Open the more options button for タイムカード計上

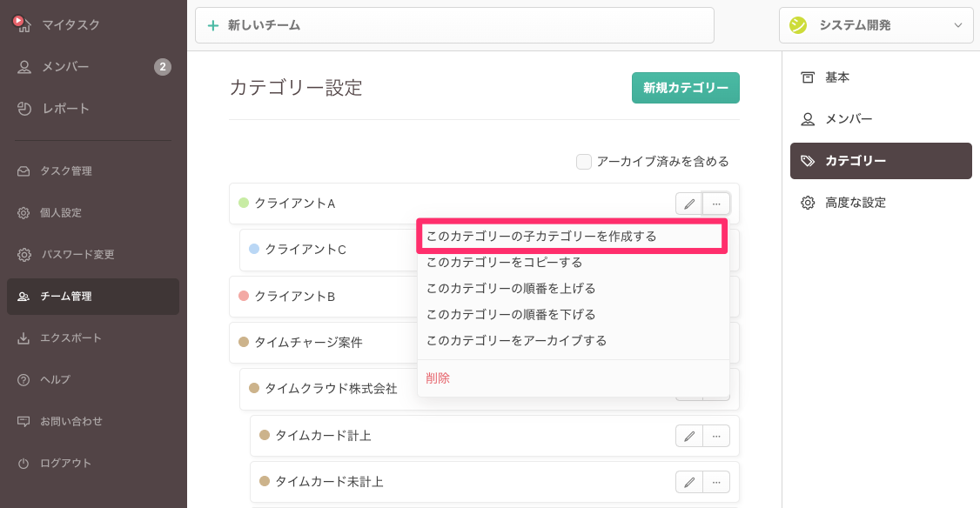(x=716, y=436)
